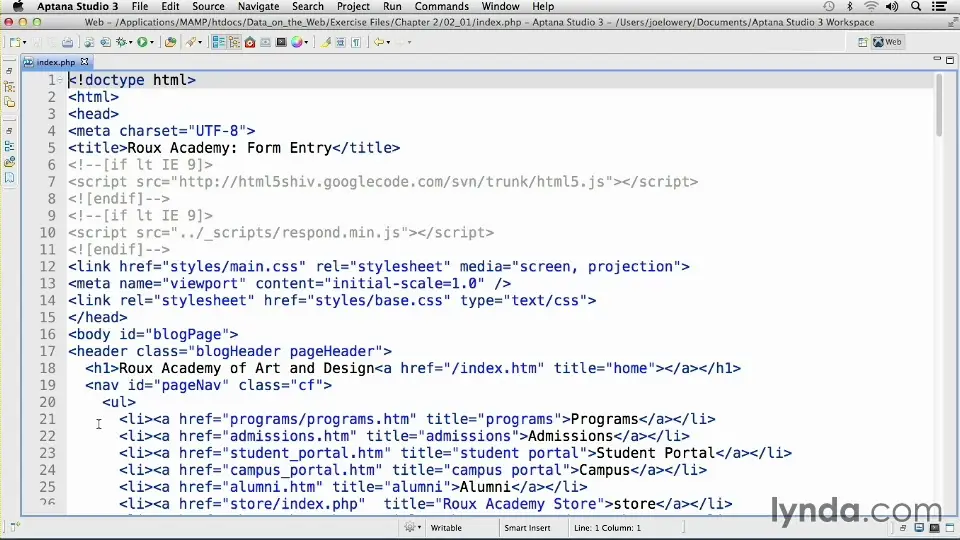Open the Project menu
This screenshot has width=960, height=540.
pyautogui.click(x=353, y=7)
